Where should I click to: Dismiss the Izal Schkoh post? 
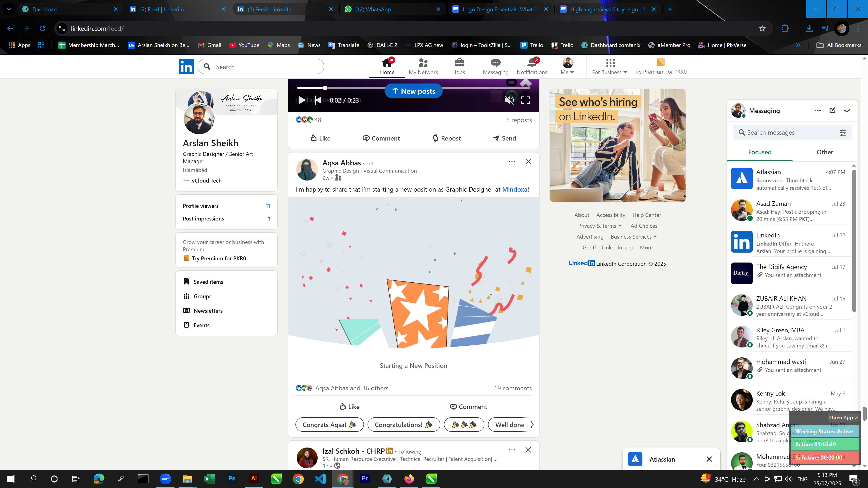tap(528, 450)
